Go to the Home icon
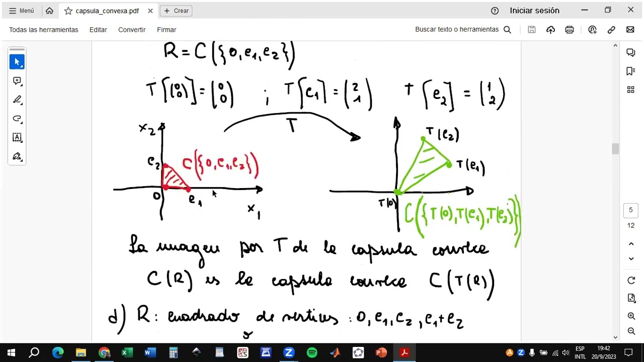Viewport: 644px width, 362px height. coord(49,11)
